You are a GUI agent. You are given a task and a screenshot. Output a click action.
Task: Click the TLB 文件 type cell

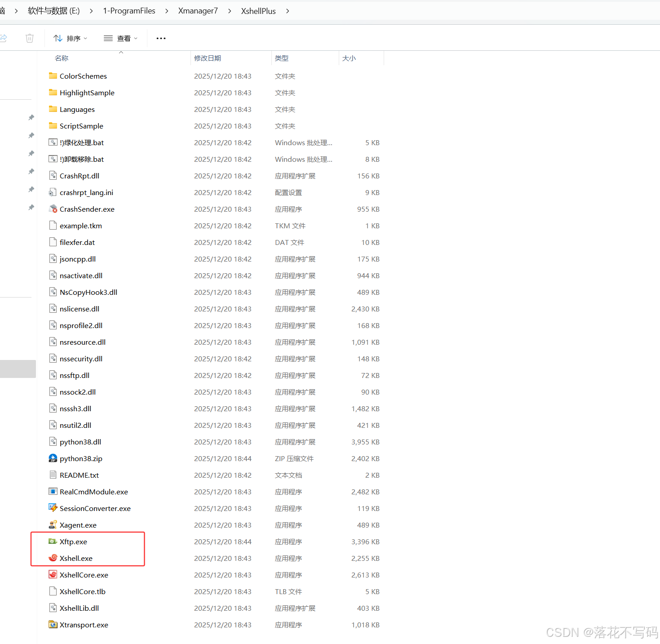point(288,591)
